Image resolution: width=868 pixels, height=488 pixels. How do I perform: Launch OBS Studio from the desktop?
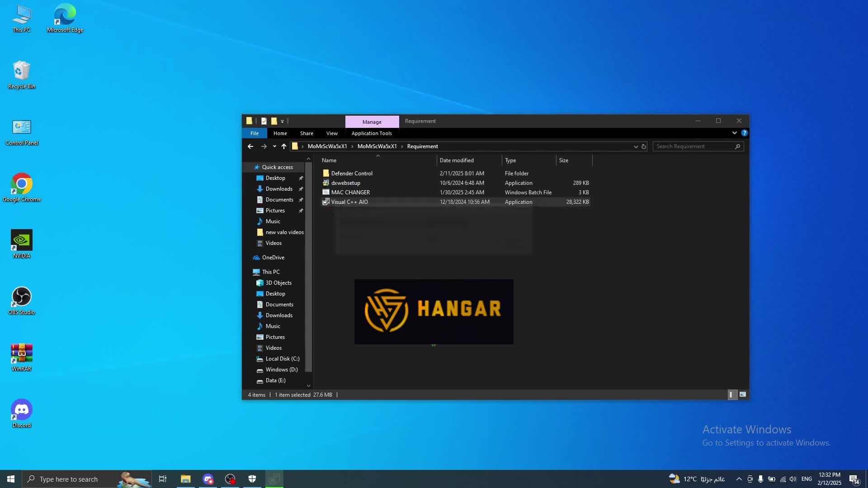point(21,298)
